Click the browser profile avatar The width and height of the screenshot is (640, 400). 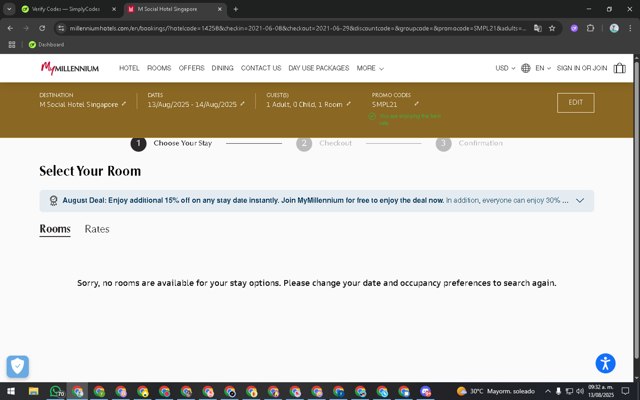614,28
